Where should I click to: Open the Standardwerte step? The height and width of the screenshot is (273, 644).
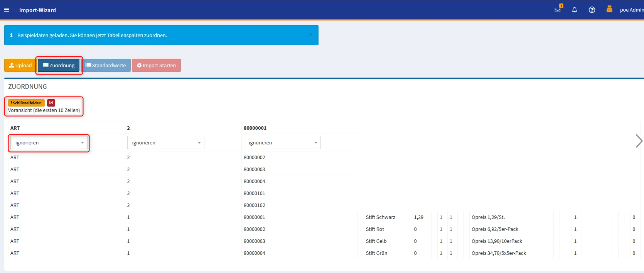[106, 65]
